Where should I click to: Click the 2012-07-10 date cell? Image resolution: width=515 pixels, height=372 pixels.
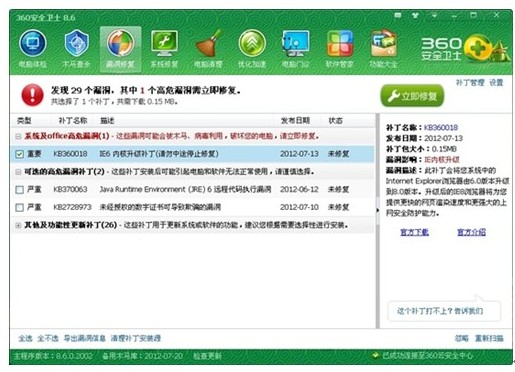coord(299,207)
